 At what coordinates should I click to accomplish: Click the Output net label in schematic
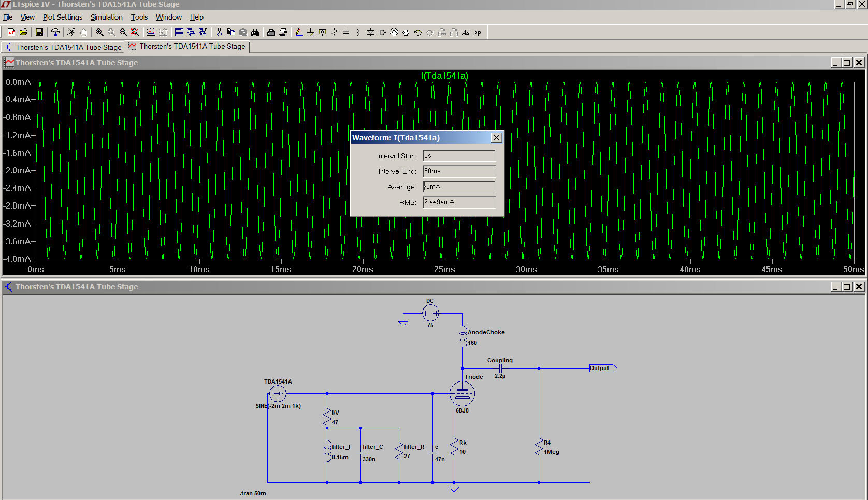[603, 368]
